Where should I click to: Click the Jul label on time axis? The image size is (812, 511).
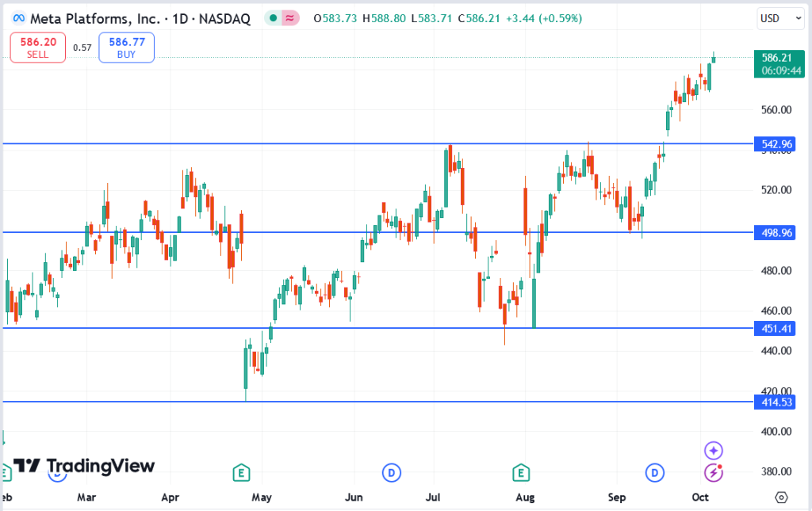[433, 498]
